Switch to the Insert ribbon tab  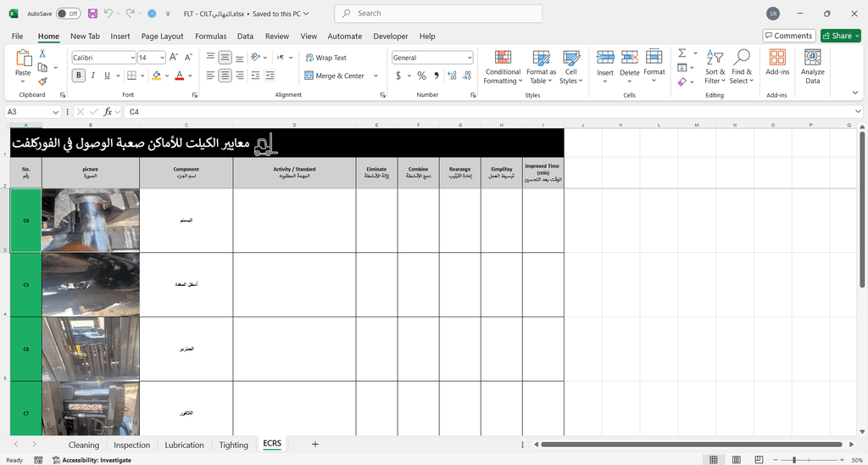[120, 36]
